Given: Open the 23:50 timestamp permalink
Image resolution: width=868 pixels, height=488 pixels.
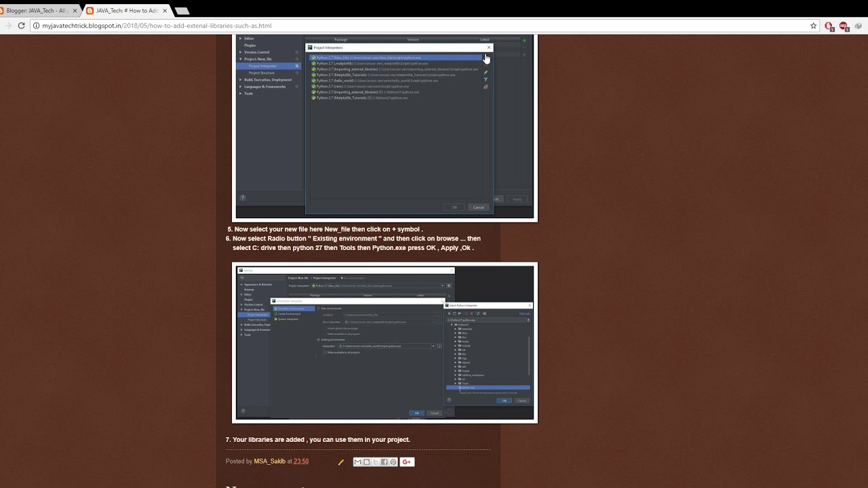Looking at the screenshot, I should [301, 462].
